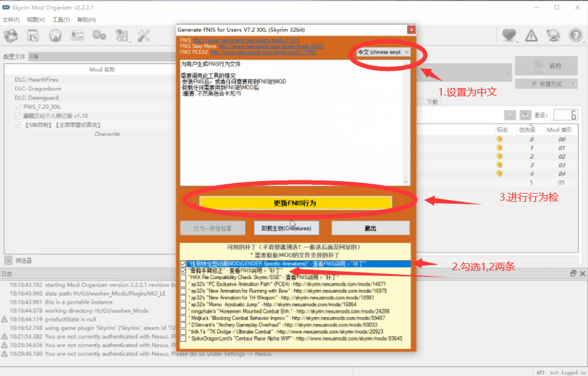Open the warning triangle problems icon
Image resolution: width=588 pixels, height=376 pixels.
531,35
